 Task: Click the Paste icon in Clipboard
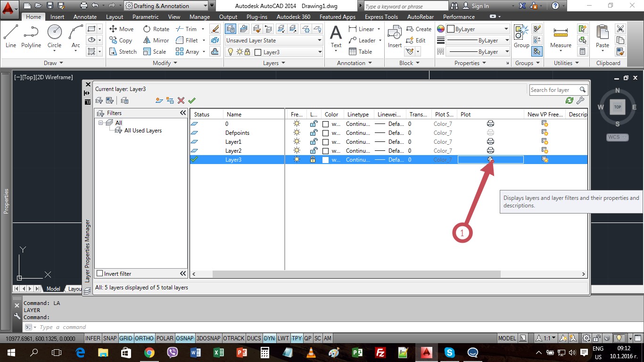[x=602, y=36]
